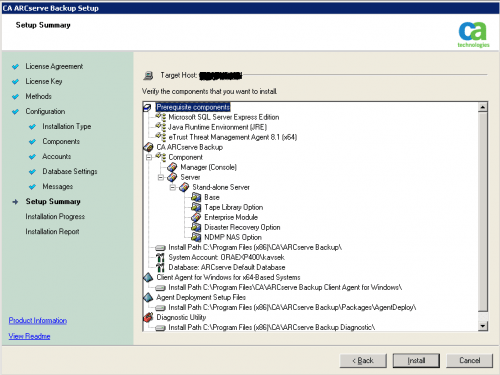This screenshot has width=500, height=375.
Task: Select the Prerequisite components row
Action: 193,107
